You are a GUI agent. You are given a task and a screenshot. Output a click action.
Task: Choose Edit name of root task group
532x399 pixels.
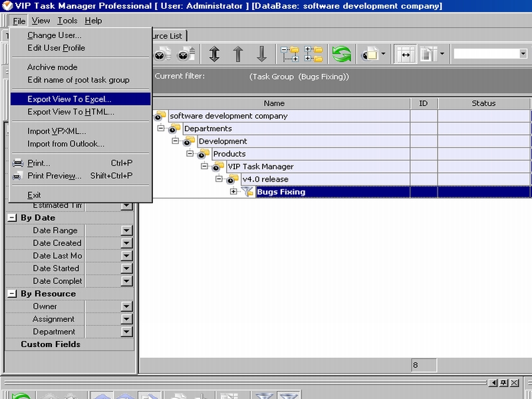(x=80, y=80)
